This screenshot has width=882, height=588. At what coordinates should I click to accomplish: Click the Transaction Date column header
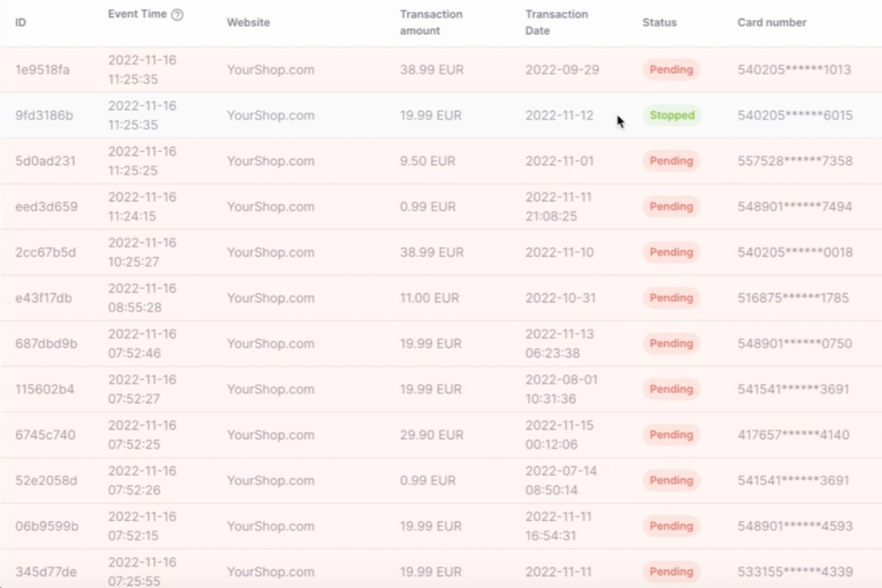tap(555, 22)
